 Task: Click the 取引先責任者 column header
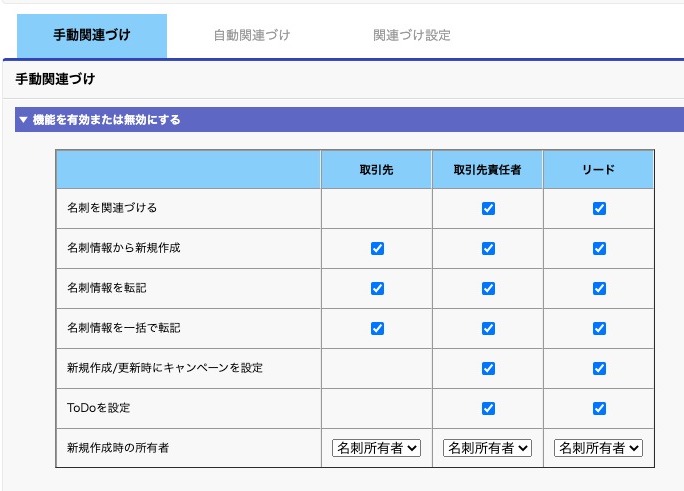point(487,170)
